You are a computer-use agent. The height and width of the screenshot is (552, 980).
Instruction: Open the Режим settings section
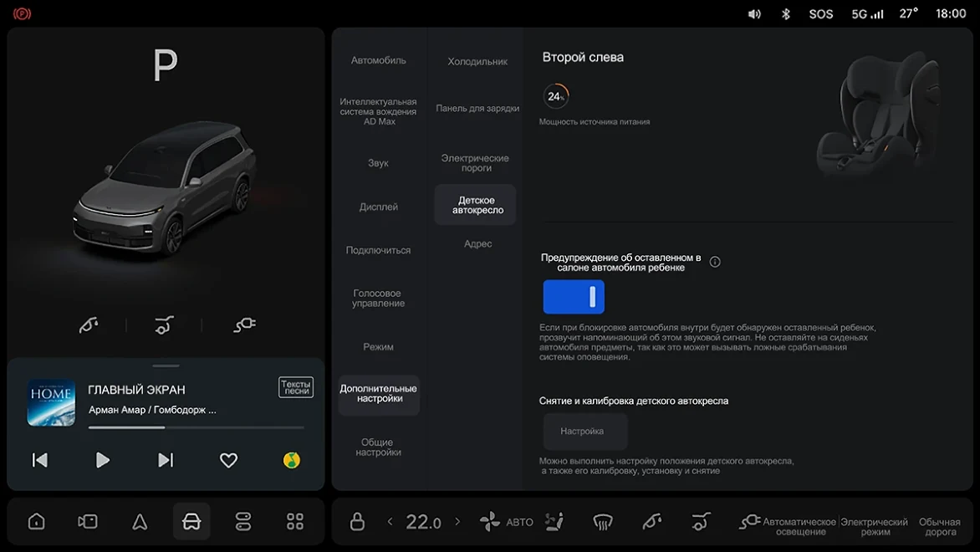click(x=378, y=347)
